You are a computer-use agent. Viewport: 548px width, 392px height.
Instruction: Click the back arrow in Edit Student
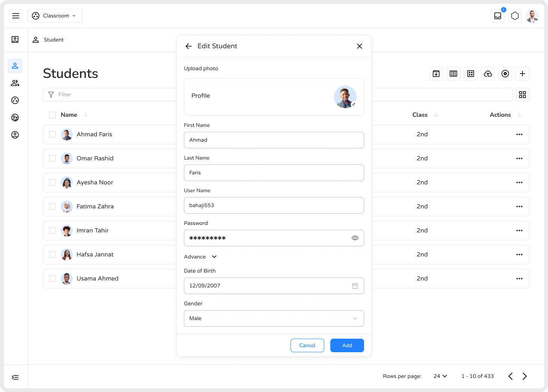188,46
